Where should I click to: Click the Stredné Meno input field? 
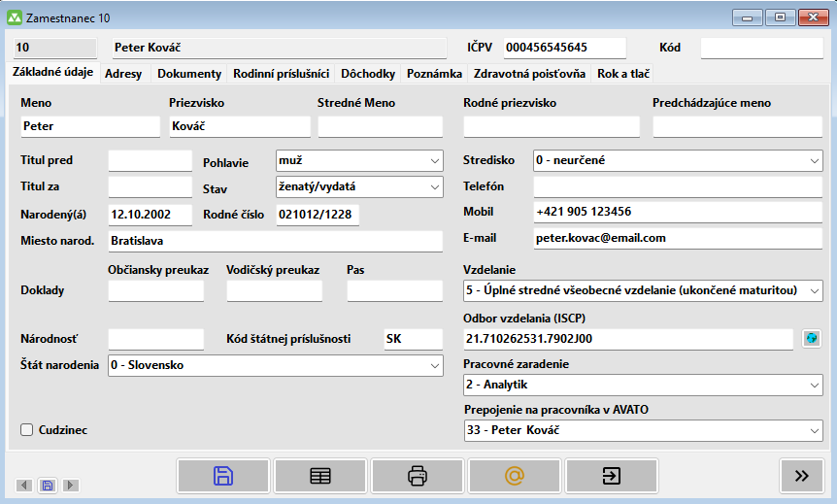[x=380, y=126]
